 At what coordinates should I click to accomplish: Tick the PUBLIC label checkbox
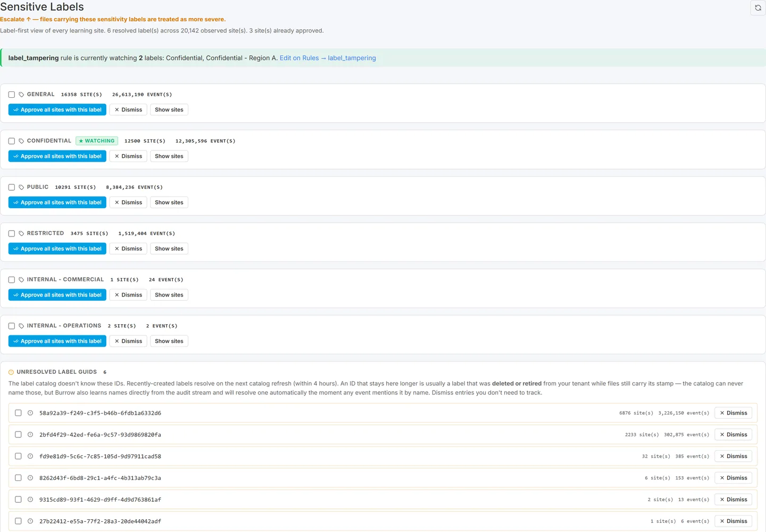coord(12,187)
